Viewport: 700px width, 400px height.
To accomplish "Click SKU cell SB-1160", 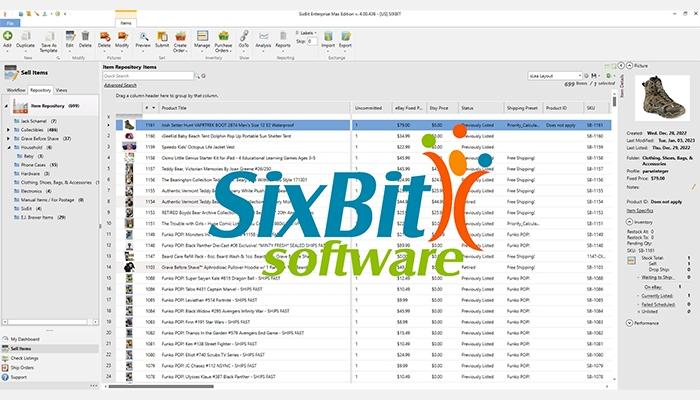I will coord(595,136).
